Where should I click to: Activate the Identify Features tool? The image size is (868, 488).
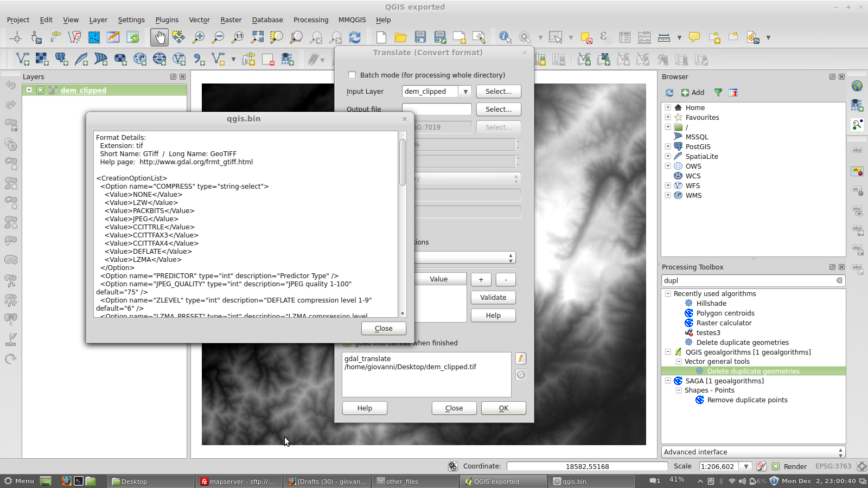click(505, 37)
